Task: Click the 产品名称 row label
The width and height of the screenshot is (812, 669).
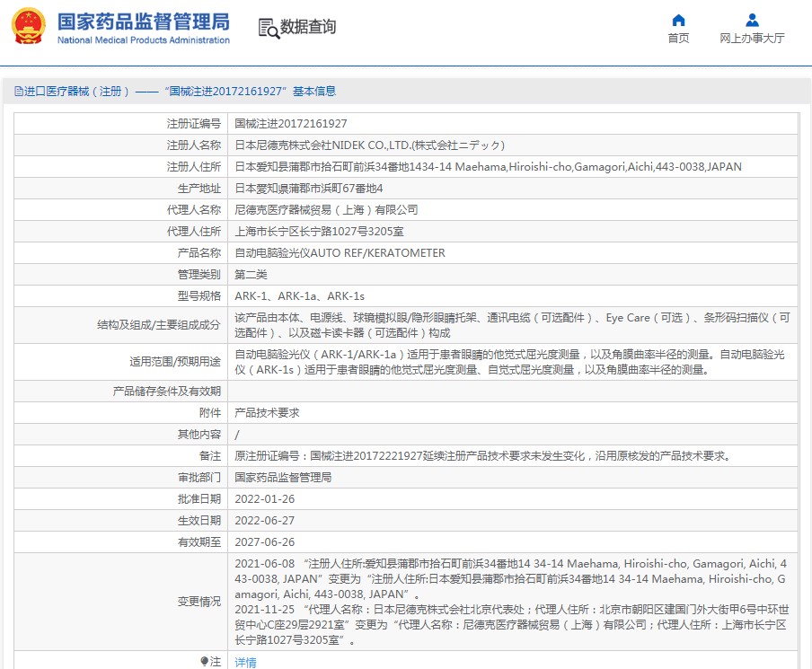Action: pyautogui.click(x=199, y=253)
